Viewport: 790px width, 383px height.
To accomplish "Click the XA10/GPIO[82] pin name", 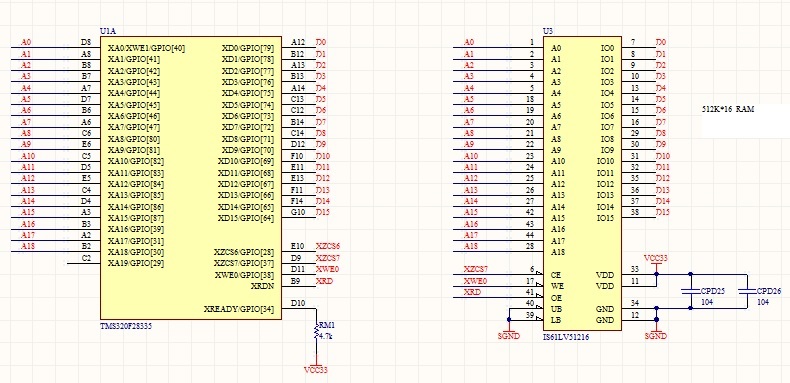I will [136, 162].
